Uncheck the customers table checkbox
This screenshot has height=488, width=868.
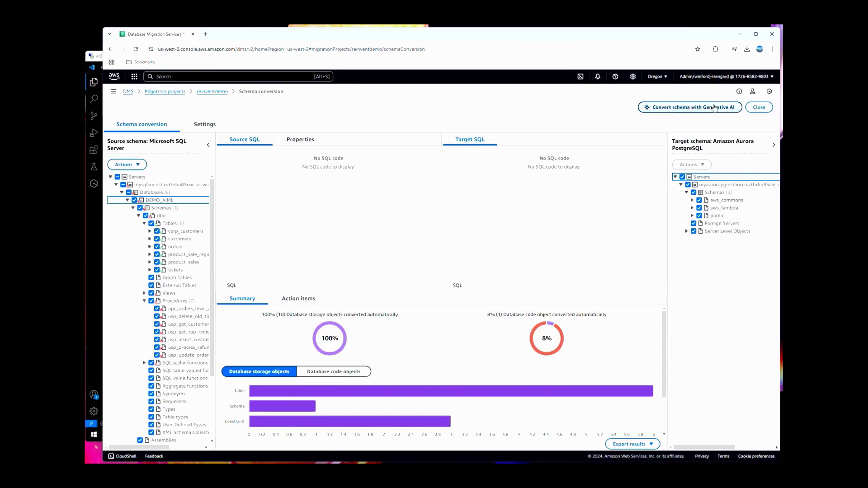(157, 239)
